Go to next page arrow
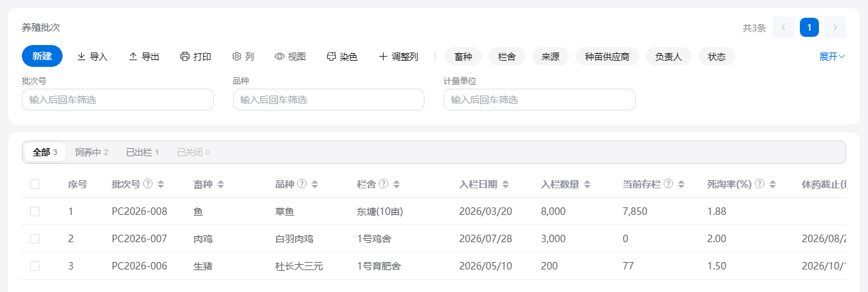 coord(835,27)
